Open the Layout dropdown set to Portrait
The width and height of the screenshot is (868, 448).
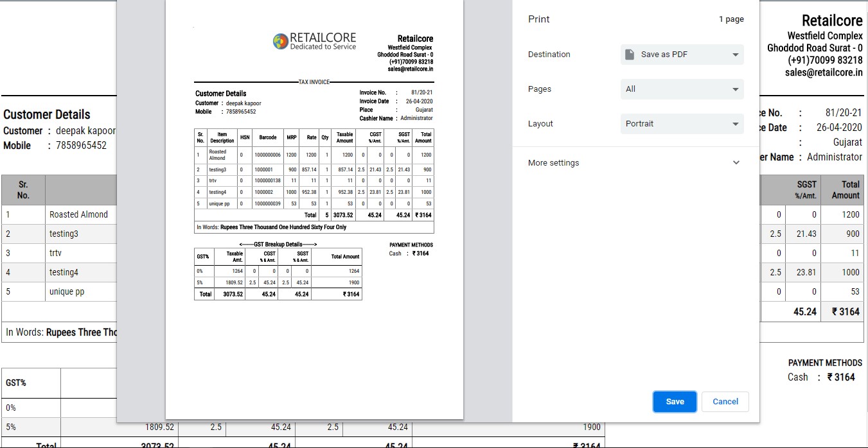(682, 124)
